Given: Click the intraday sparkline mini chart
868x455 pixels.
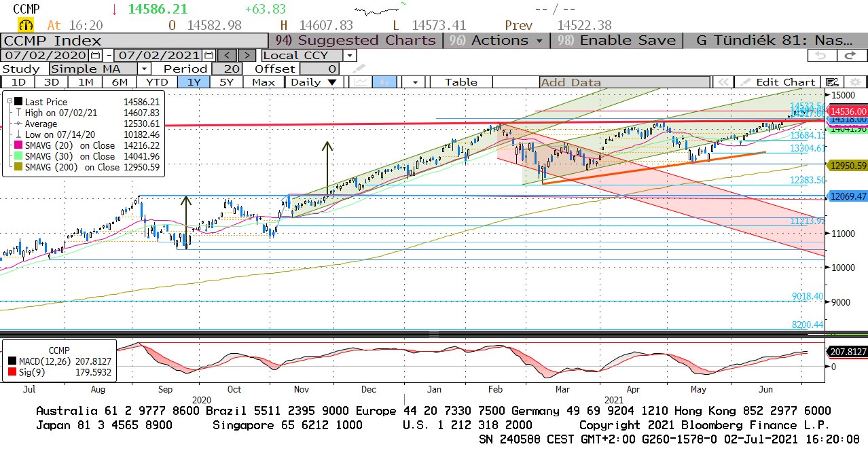Looking at the screenshot, I should (379, 10).
